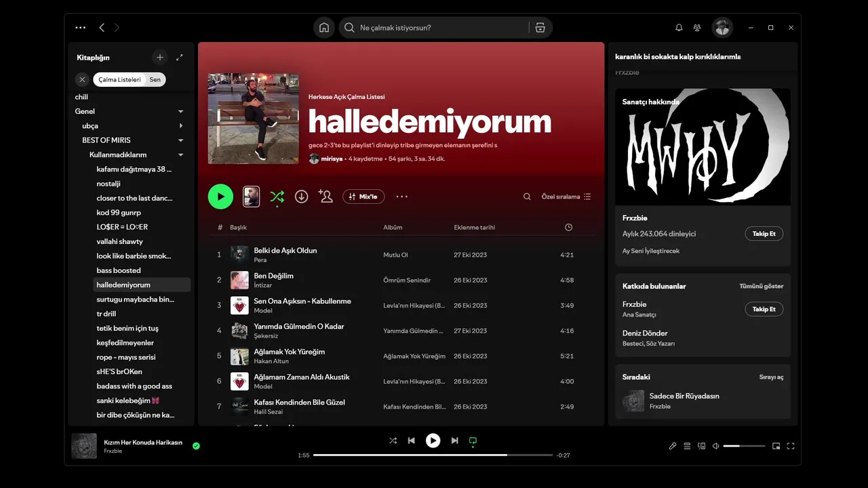Open the album Mutlu Ol

(395, 255)
